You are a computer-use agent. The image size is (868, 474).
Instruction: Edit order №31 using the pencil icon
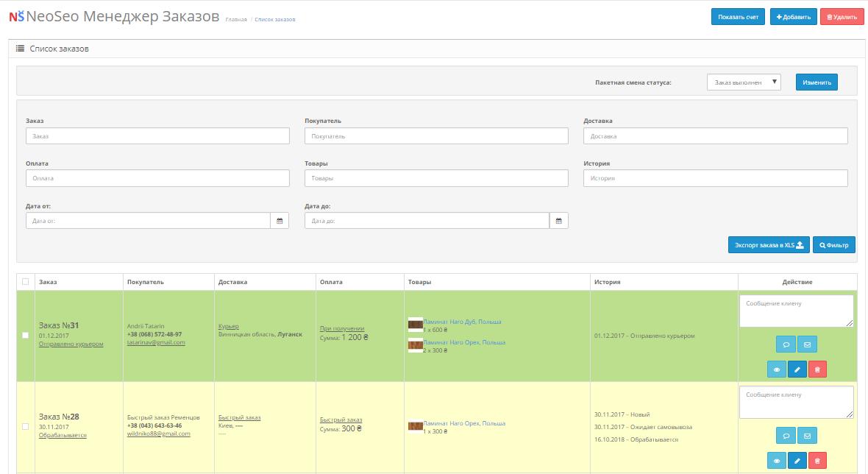click(797, 369)
